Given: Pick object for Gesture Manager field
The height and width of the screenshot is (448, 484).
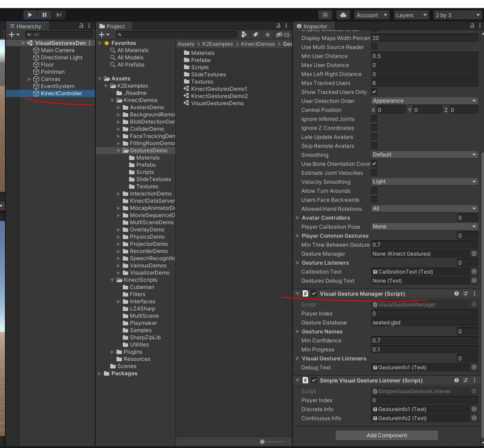Looking at the screenshot, I should [474, 253].
